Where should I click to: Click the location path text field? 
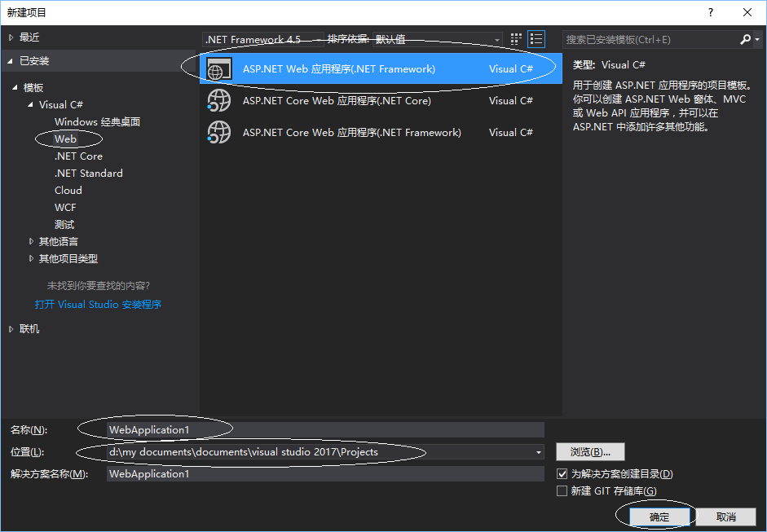(x=320, y=452)
